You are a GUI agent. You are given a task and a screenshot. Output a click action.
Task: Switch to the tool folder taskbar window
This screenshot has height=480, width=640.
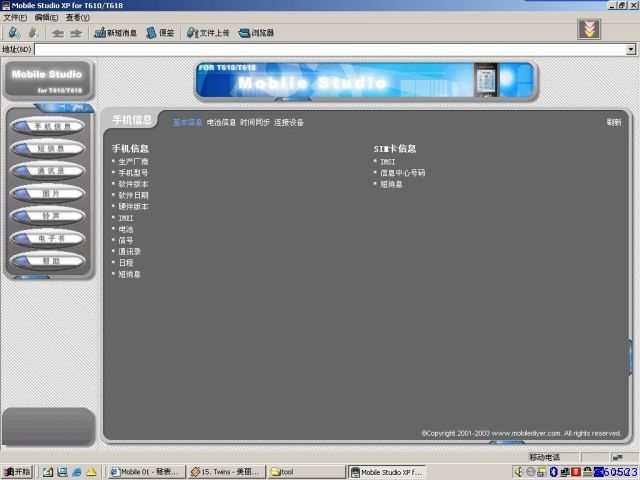point(307,472)
